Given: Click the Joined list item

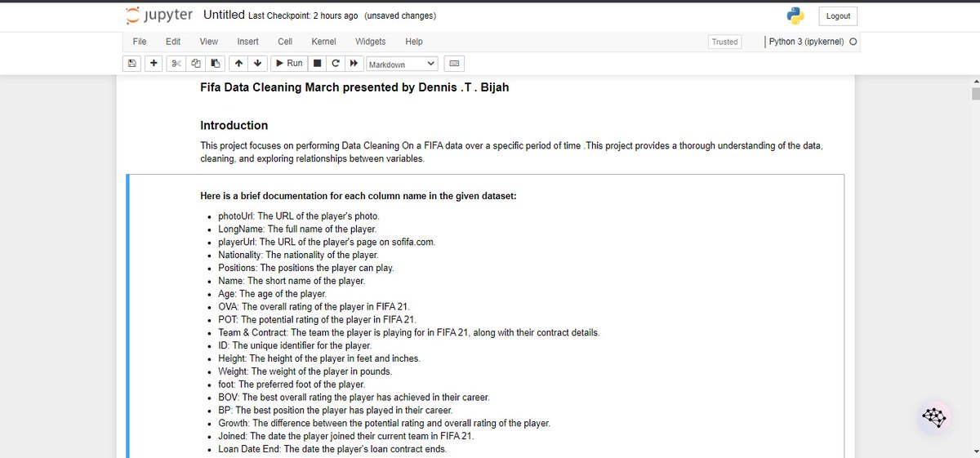Looking at the screenshot, I should point(346,436).
